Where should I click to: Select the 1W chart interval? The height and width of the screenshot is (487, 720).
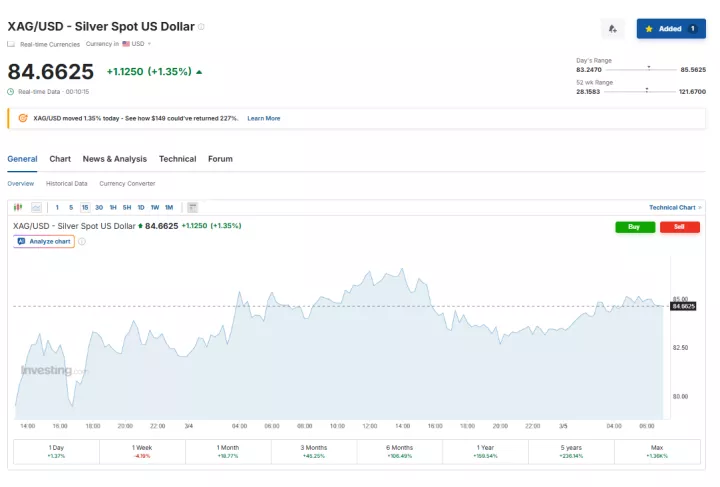point(154,207)
